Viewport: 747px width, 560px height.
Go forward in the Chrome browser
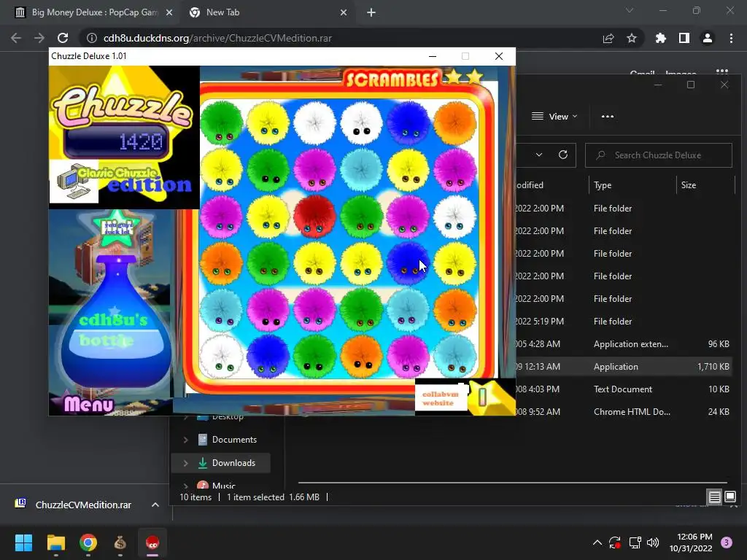point(39,38)
